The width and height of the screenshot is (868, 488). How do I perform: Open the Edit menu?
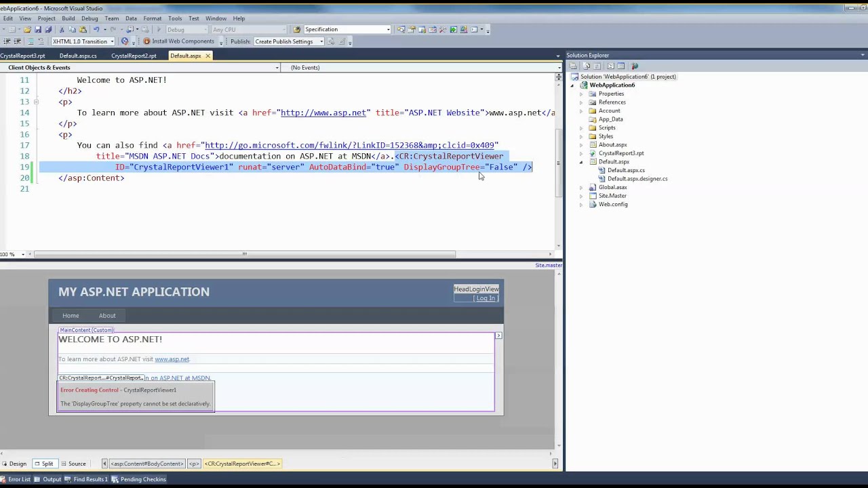click(8, 18)
